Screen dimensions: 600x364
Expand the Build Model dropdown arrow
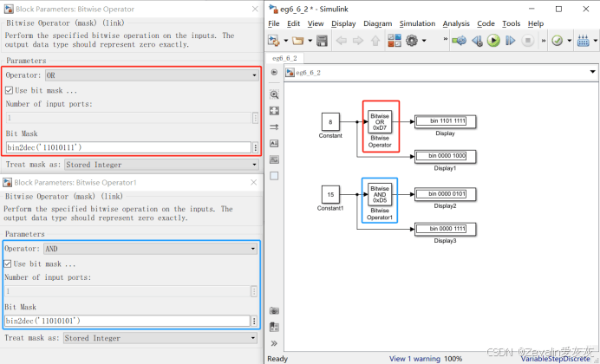(596, 41)
